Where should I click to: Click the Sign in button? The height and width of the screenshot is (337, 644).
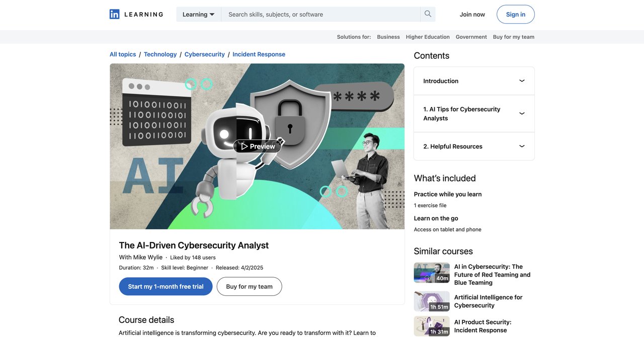(x=516, y=14)
